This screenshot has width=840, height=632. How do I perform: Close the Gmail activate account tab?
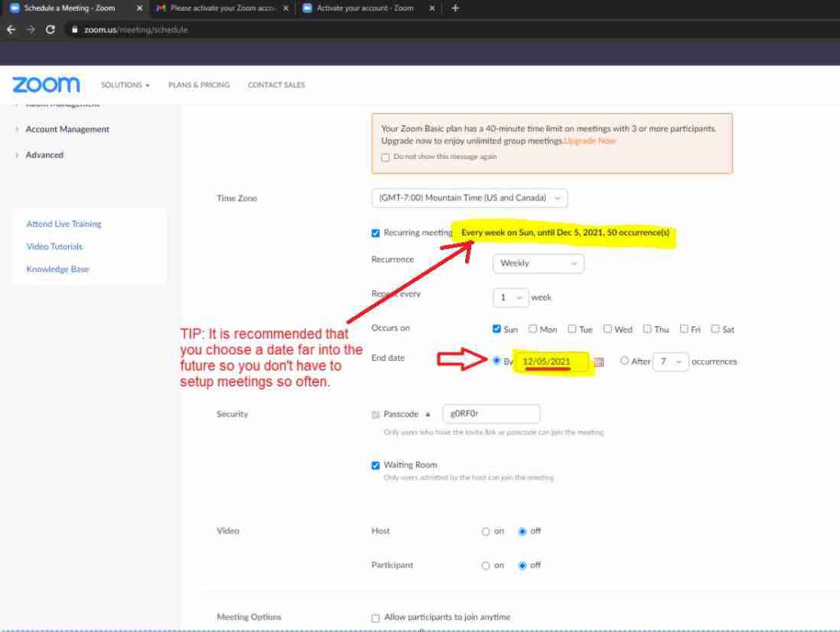point(286,8)
